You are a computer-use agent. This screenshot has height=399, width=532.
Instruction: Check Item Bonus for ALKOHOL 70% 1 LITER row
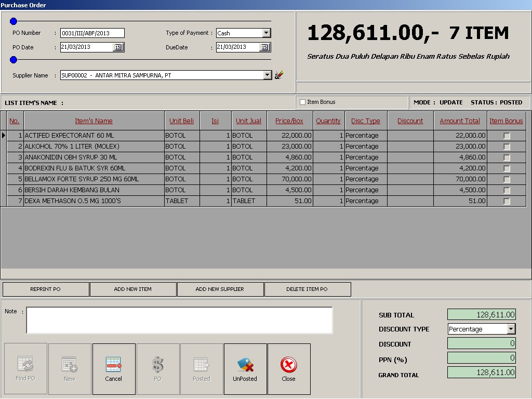click(507, 147)
